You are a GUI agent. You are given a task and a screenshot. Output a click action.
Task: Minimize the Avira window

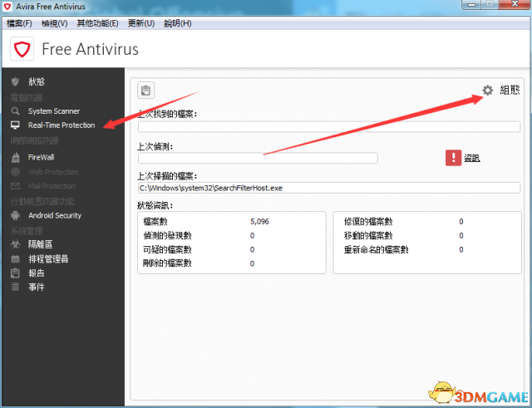pyautogui.click(x=471, y=4)
